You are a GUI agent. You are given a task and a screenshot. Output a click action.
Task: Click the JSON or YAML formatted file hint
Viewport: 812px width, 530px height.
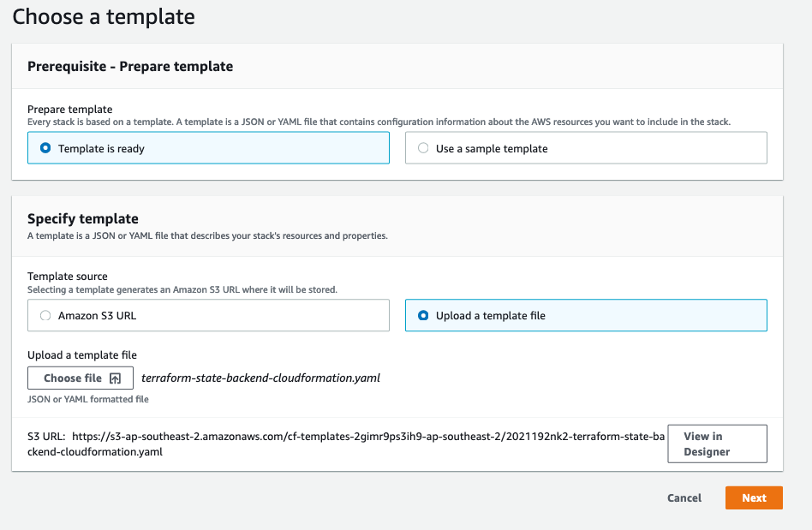tap(88, 399)
